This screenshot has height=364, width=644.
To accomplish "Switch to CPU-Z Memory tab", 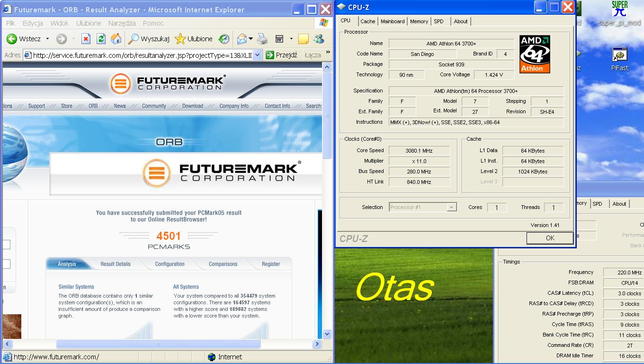I will pyautogui.click(x=419, y=21).
